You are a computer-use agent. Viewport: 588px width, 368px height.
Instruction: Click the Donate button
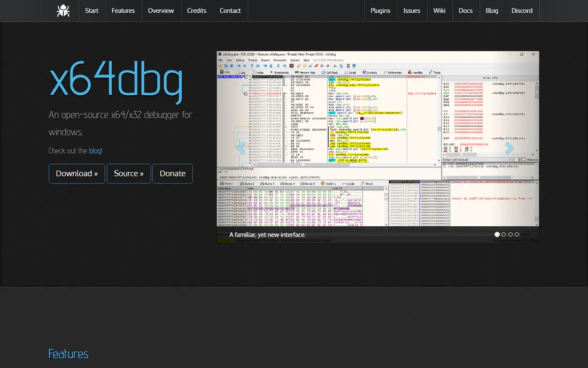click(x=173, y=173)
